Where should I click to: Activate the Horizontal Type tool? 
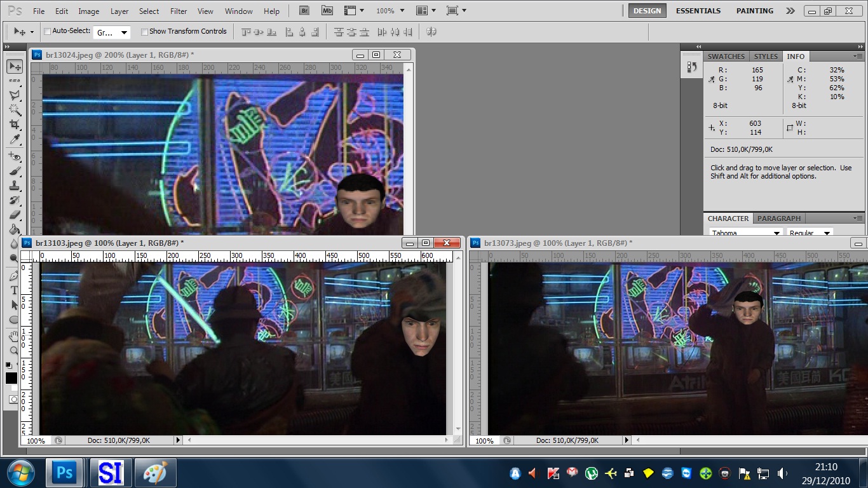(x=14, y=290)
